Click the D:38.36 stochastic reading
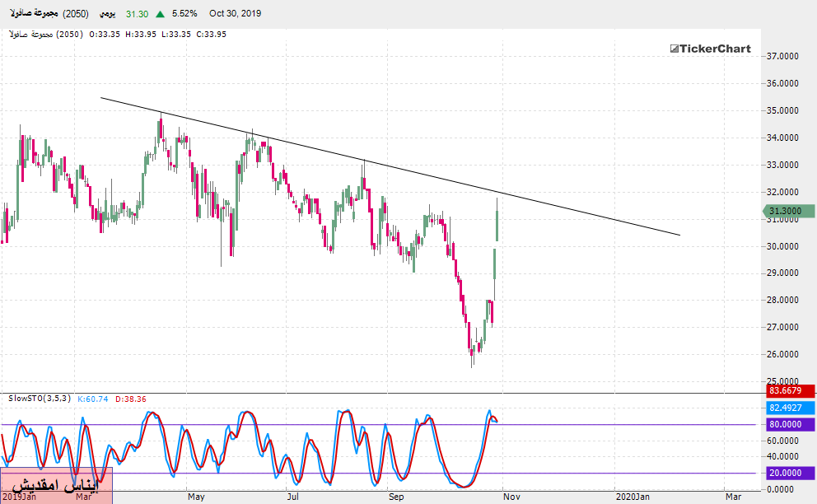 pyautogui.click(x=131, y=399)
